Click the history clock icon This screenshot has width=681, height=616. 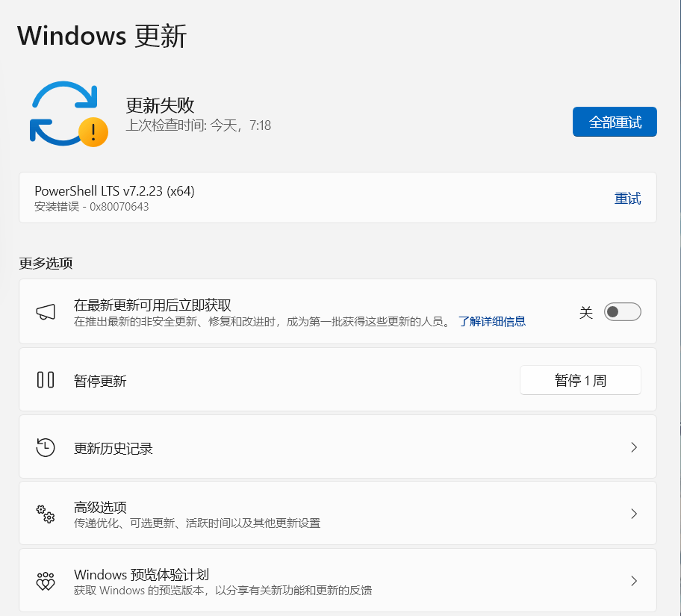(46, 447)
